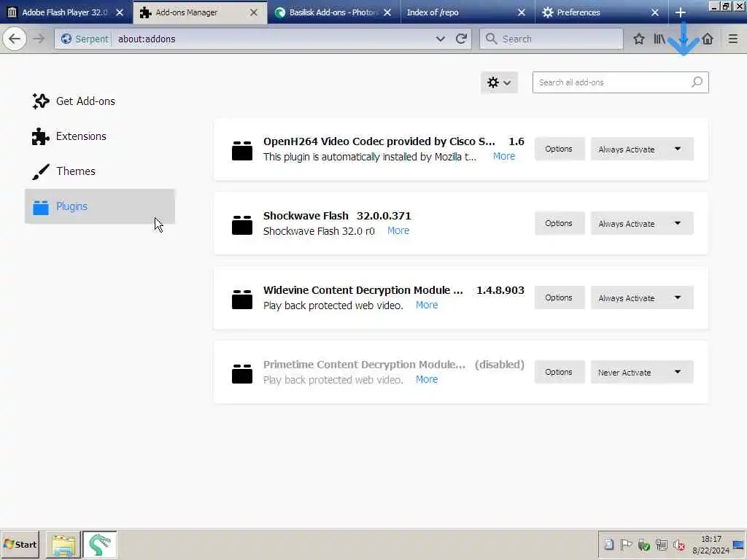This screenshot has height=560, width=747.
Task: Click More link for Primetime module
Action: click(x=427, y=379)
